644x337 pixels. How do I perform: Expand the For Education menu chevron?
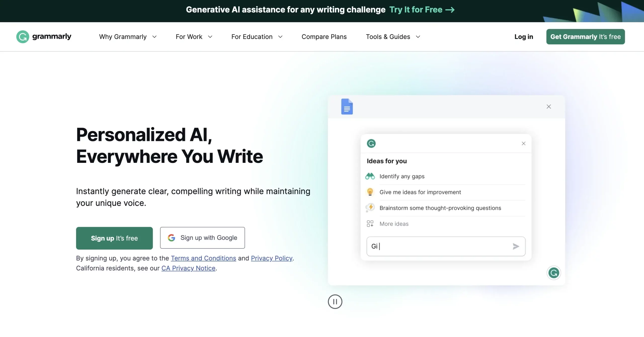pyautogui.click(x=280, y=37)
